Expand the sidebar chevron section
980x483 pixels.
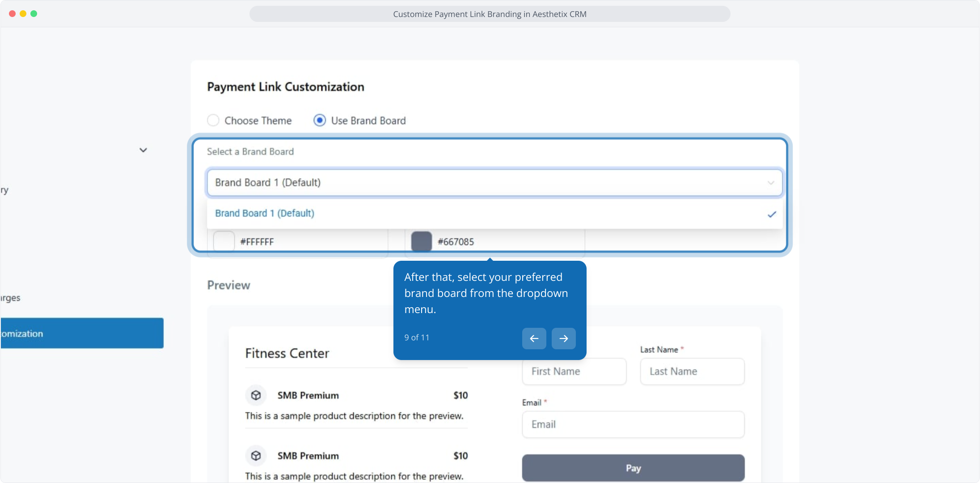tap(143, 150)
